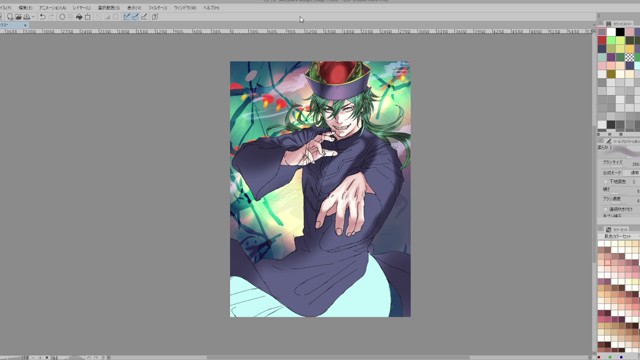This screenshot has height=360, width=640.
Task: Open the 編集(E) menu
Action: [x=25, y=8]
